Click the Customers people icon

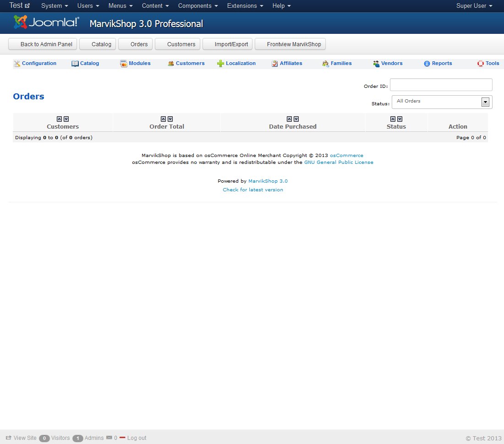coord(171,64)
